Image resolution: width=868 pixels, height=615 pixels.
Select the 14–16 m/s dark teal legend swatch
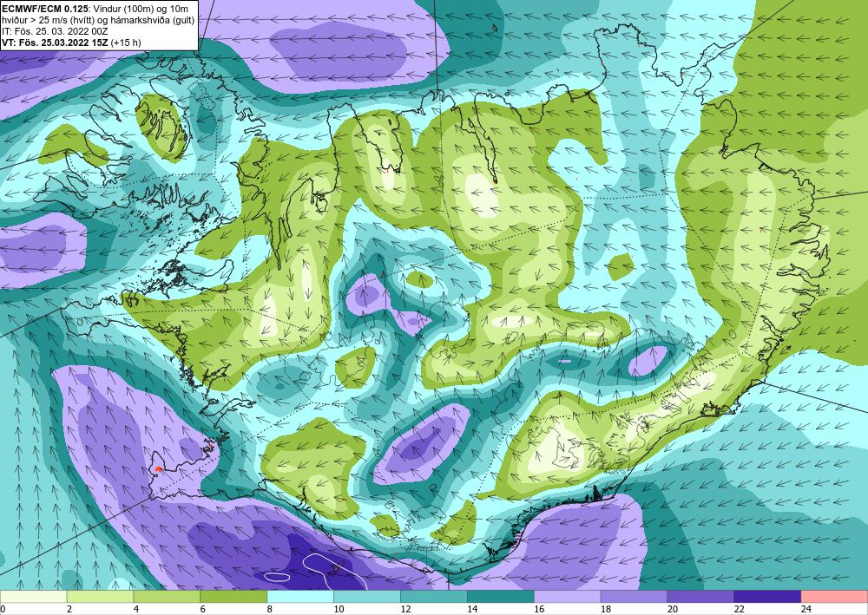tap(501, 597)
